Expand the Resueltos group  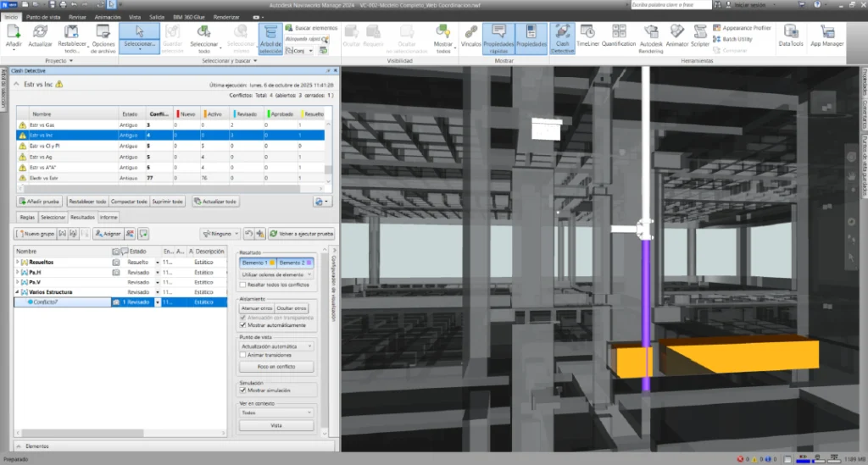(17, 262)
